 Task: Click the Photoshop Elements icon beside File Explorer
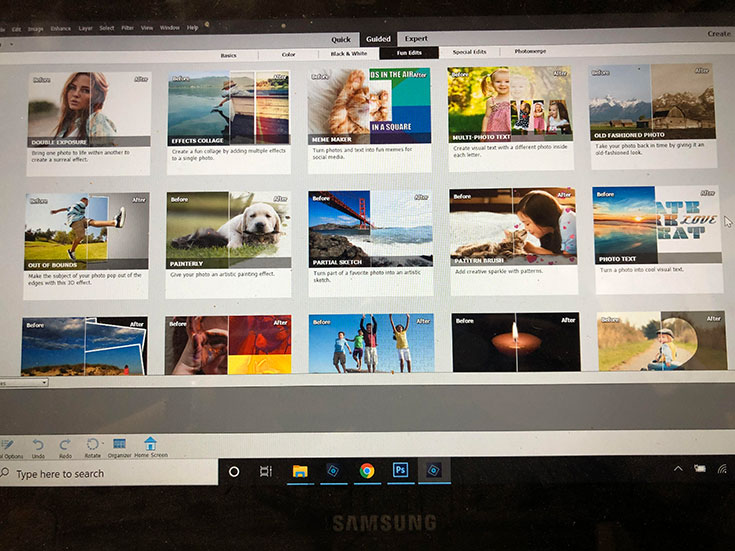[333, 470]
